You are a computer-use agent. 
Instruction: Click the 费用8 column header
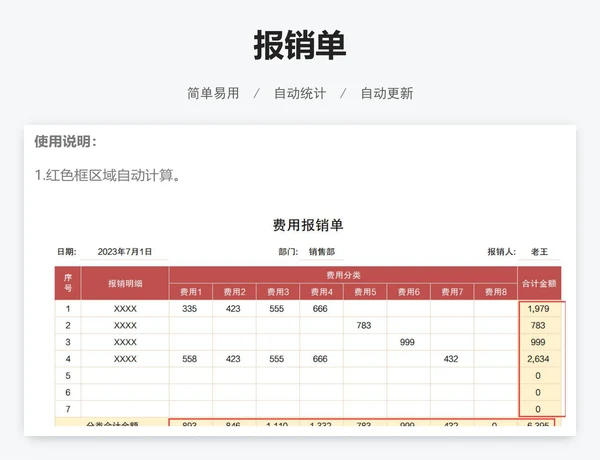[496, 292]
